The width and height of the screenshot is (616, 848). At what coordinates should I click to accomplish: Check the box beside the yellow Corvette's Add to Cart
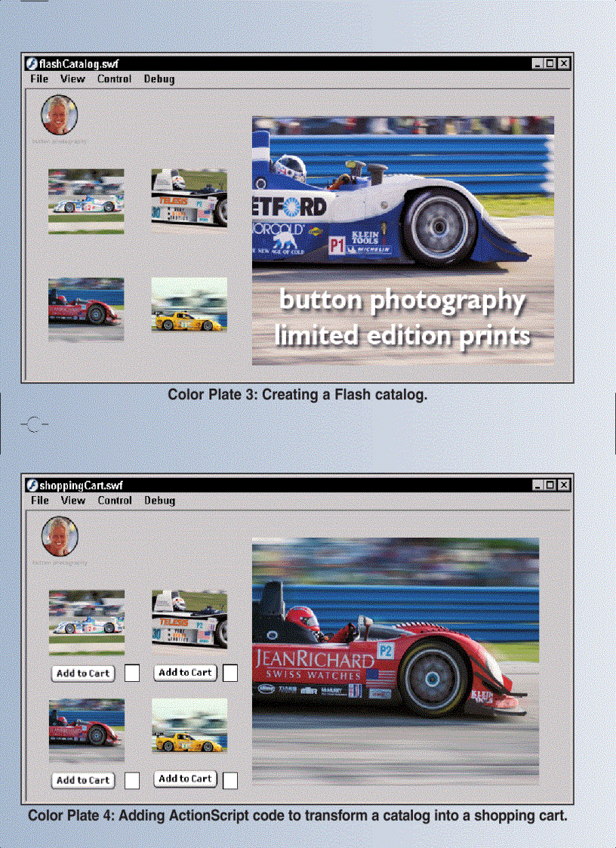230,779
